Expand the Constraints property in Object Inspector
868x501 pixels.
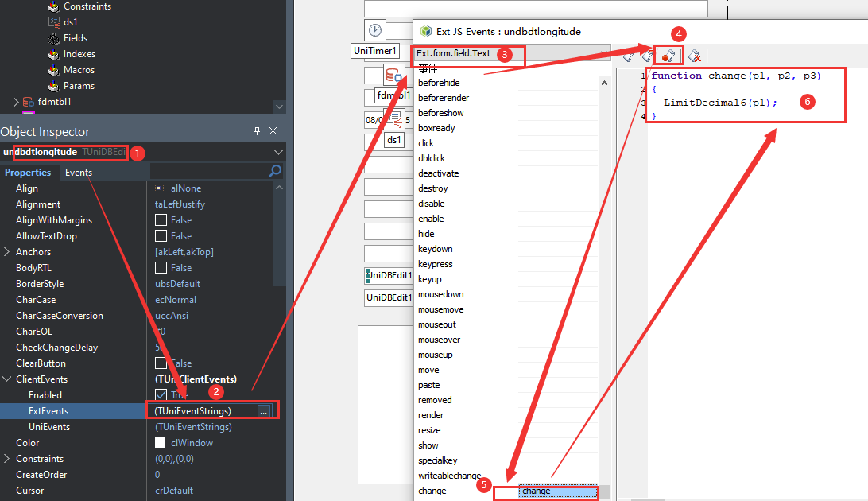point(7,458)
